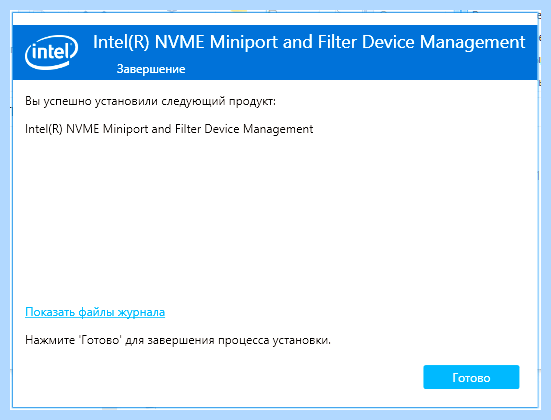The image size is (551, 420).
Task: Click the Готово button to finish
Action: click(471, 377)
